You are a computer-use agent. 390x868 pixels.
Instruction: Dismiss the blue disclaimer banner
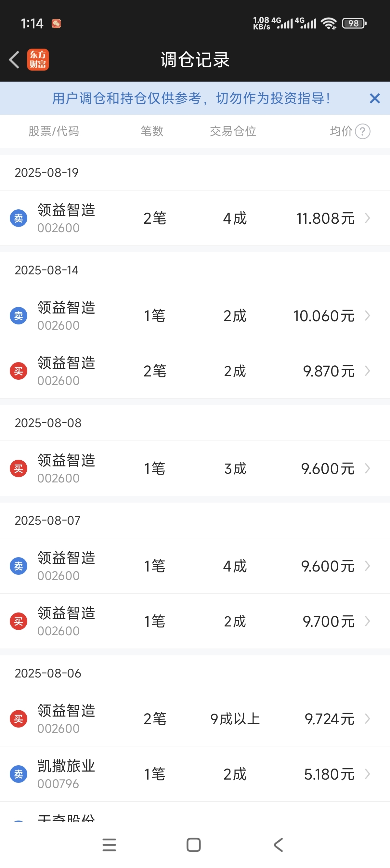[374, 99]
